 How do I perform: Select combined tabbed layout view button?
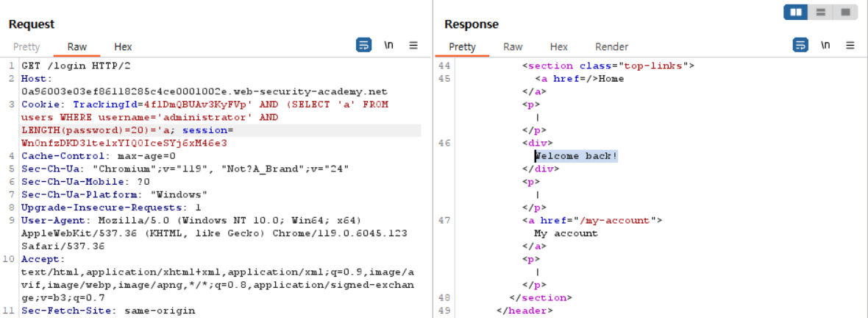click(845, 12)
